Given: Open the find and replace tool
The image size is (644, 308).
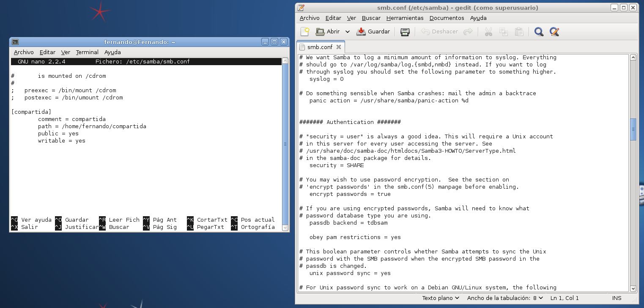Looking at the screenshot, I should tap(554, 32).
